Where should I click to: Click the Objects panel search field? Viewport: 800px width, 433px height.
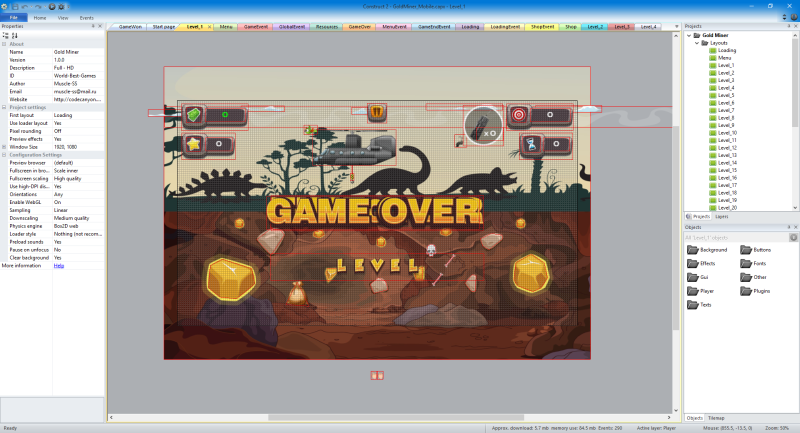point(736,238)
